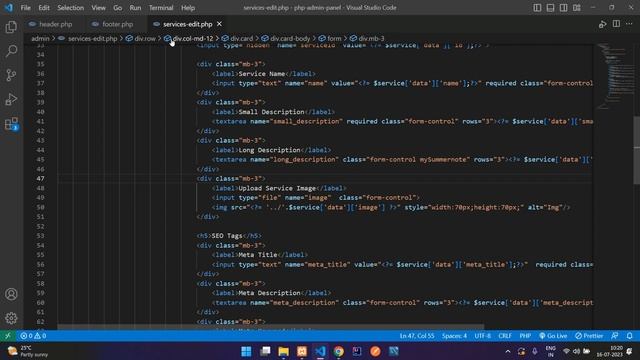Open the Manage gear icon
Viewport: 640px width, 360px height.
click(11, 318)
